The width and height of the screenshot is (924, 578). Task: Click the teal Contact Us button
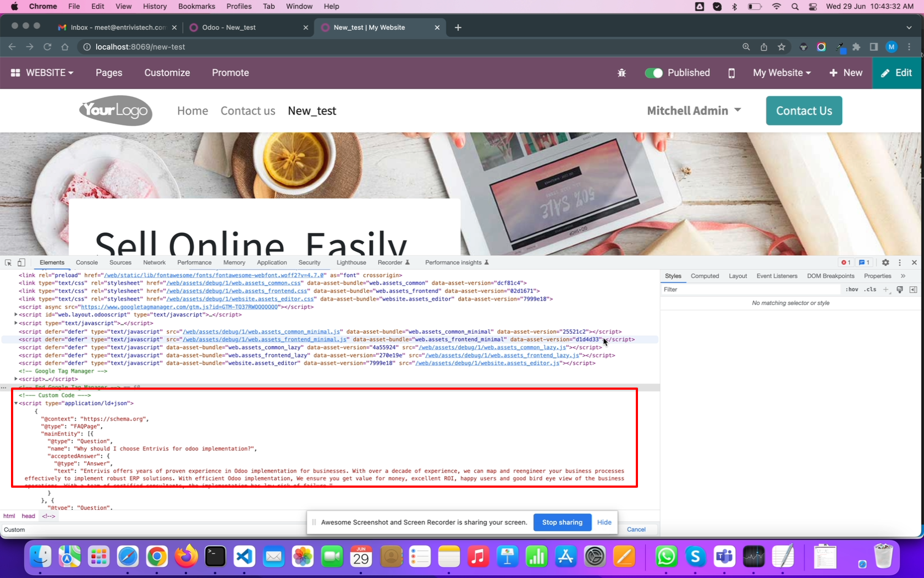[x=804, y=111]
